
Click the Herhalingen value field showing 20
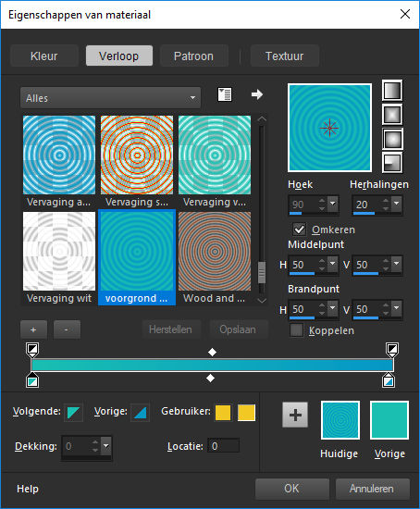tap(366, 205)
